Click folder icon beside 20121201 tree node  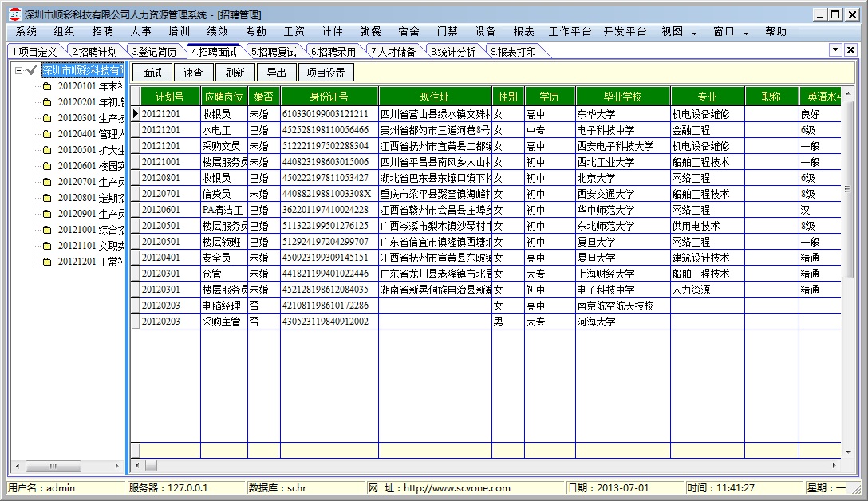47,262
